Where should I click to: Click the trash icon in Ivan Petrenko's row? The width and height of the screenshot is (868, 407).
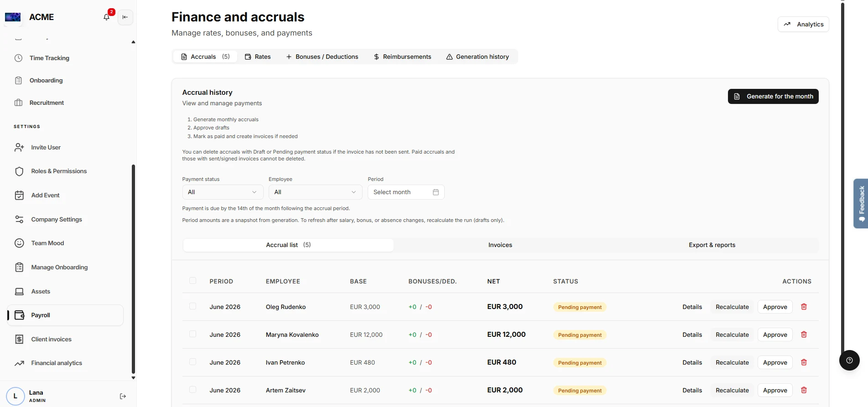coord(804,362)
